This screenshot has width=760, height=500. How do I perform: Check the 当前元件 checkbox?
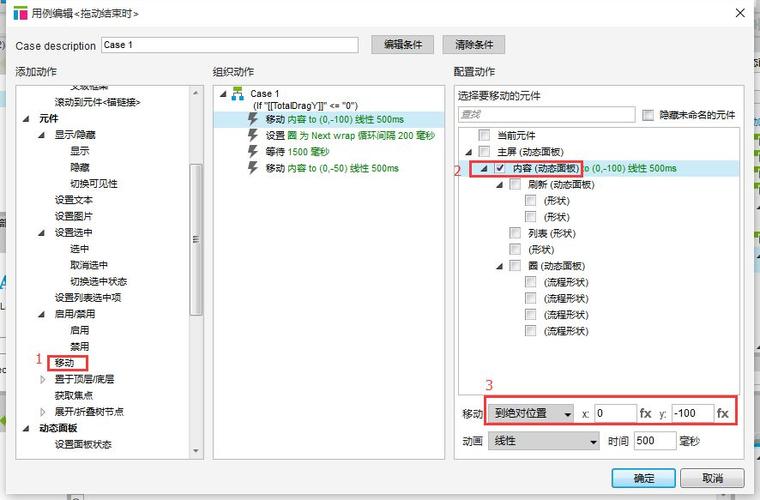pos(484,135)
